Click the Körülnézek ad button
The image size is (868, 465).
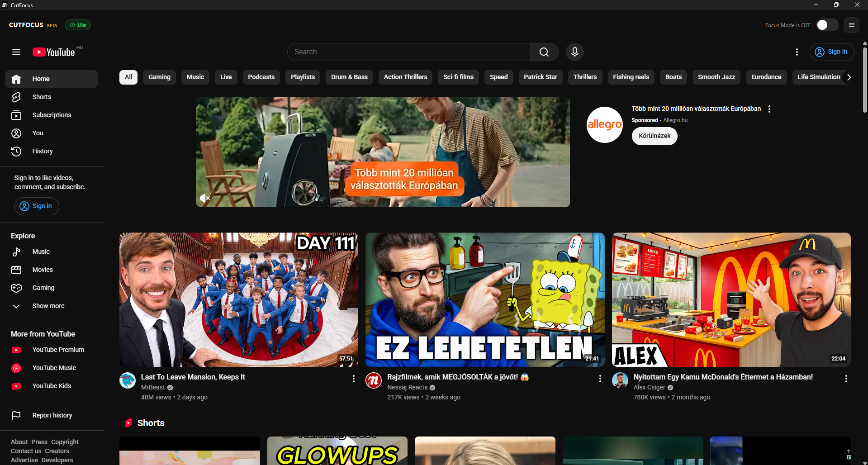[x=655, y=136]
